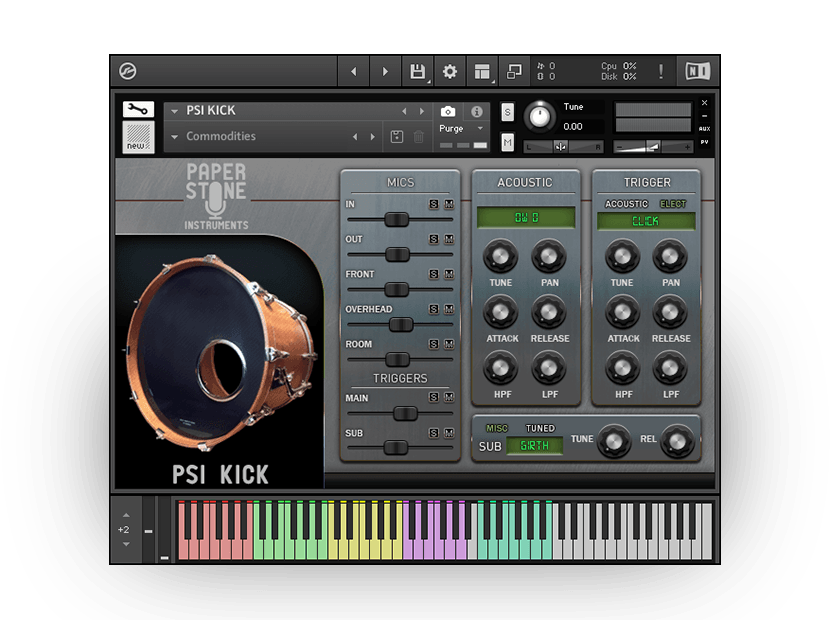Open the Purge dropdown menu
Viewport: 830px width, 620px height.
pos(461,128)
